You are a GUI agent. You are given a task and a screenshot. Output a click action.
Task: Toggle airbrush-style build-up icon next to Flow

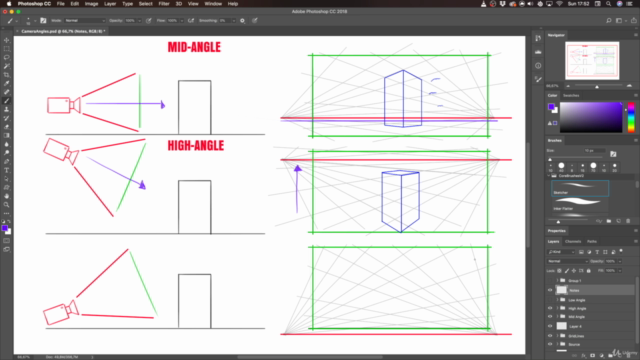[191, 20]
